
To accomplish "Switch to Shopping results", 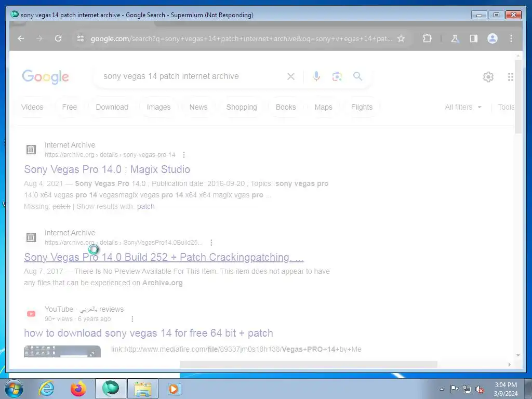I will [x=242, y=107].
